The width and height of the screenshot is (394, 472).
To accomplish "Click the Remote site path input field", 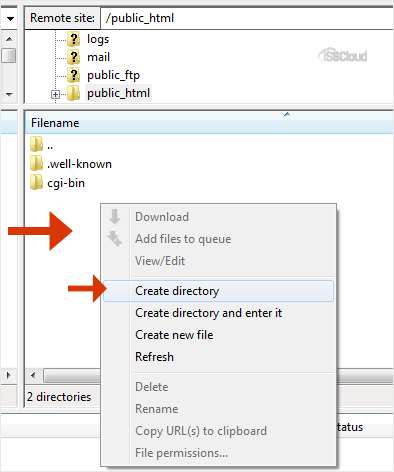I will 247,18.
